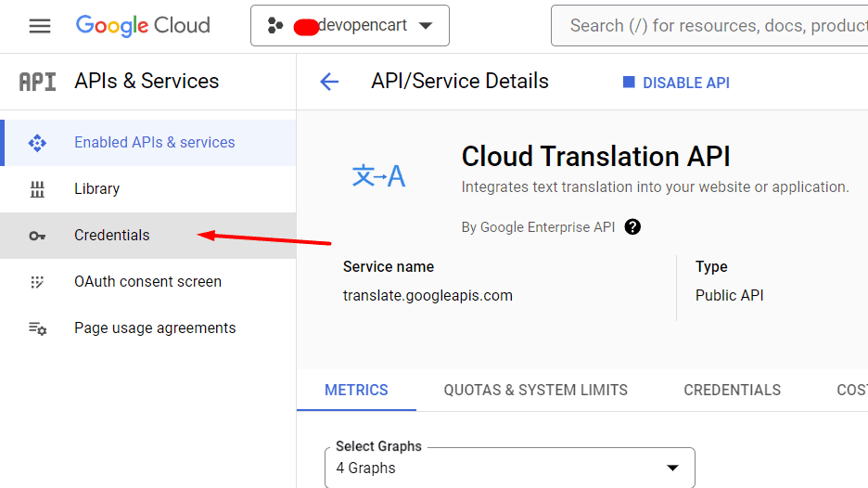Click the Cloud Translation API logo icon

click(x=378, y=176)
